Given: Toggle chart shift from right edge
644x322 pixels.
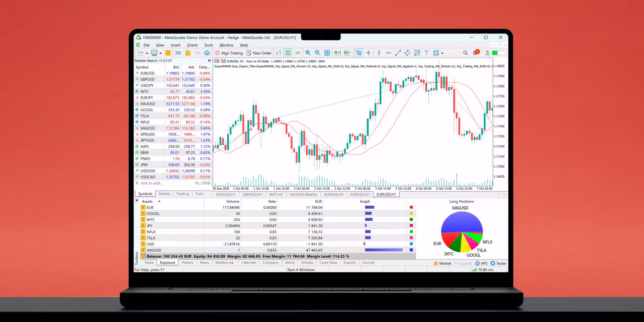Looking at the screenshot, I should click(x=347, y=53).
